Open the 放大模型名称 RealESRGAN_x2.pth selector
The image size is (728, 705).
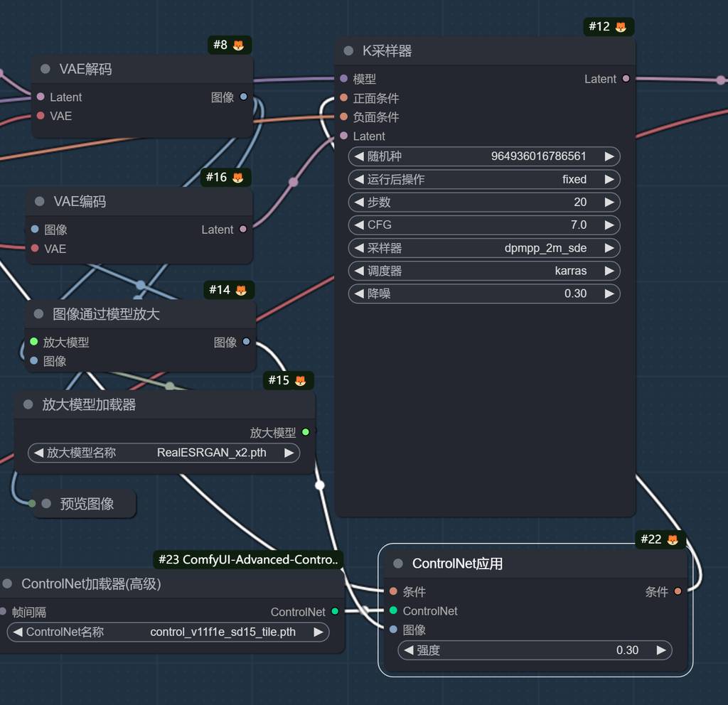coord(164,453)
